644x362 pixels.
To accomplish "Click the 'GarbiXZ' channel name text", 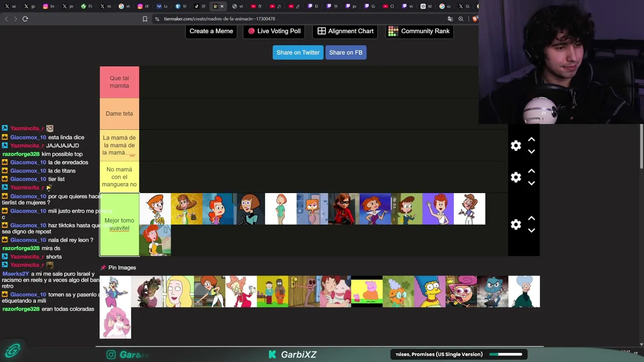I will click(x=299, y=354).
